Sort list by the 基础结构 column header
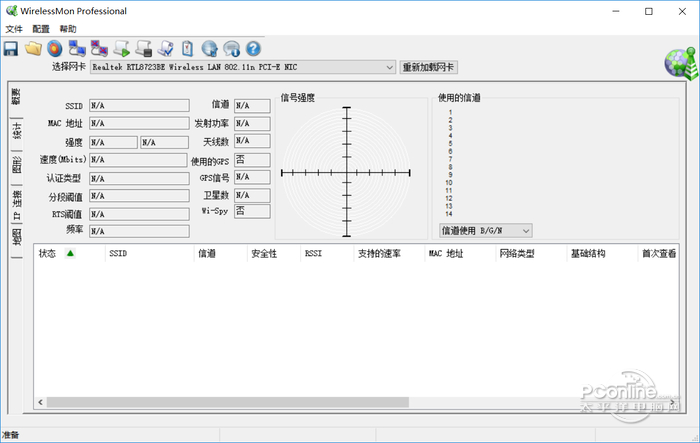This screenshot has height=443, width=700. 602,254
